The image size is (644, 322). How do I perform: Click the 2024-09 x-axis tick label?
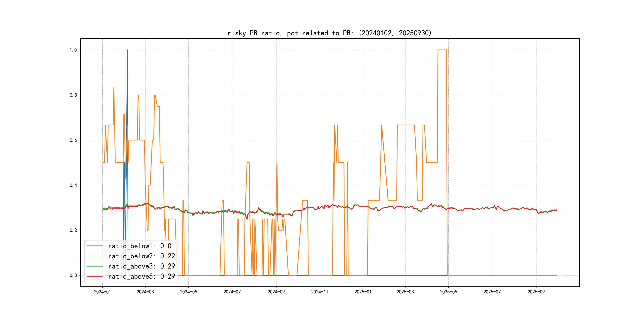pyautogui.click(x=276, y=292)
